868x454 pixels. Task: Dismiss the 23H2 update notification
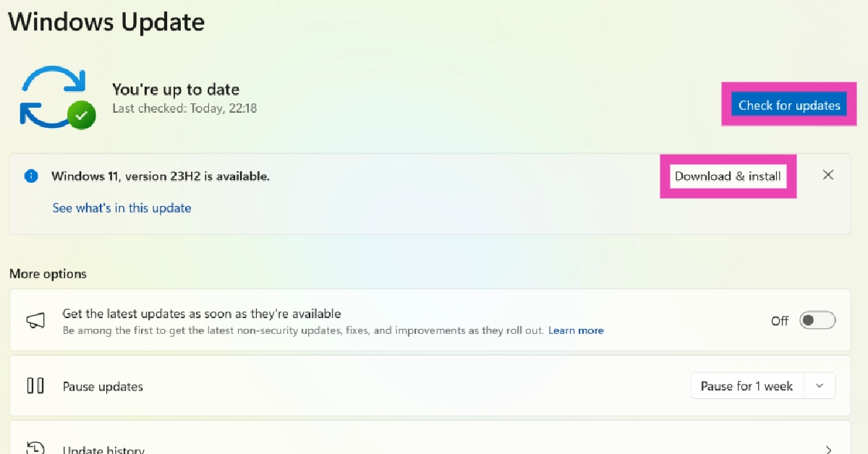tap(828, 175)
